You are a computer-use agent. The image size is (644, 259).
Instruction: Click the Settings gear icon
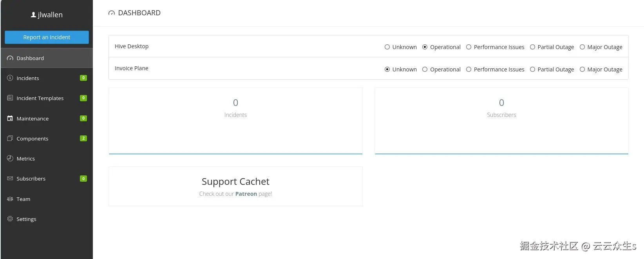(10, 219)
